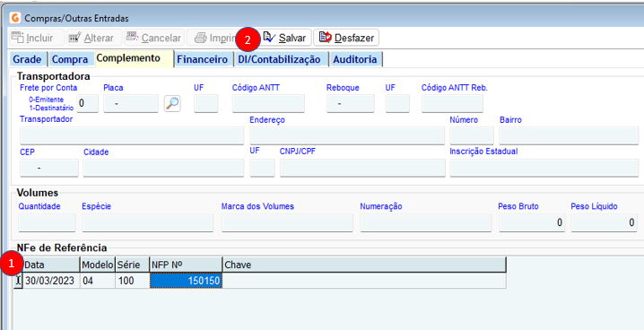644x330 pixels.
Task: Click the Peso Bruto field
Action: click(x=532, y=222)
